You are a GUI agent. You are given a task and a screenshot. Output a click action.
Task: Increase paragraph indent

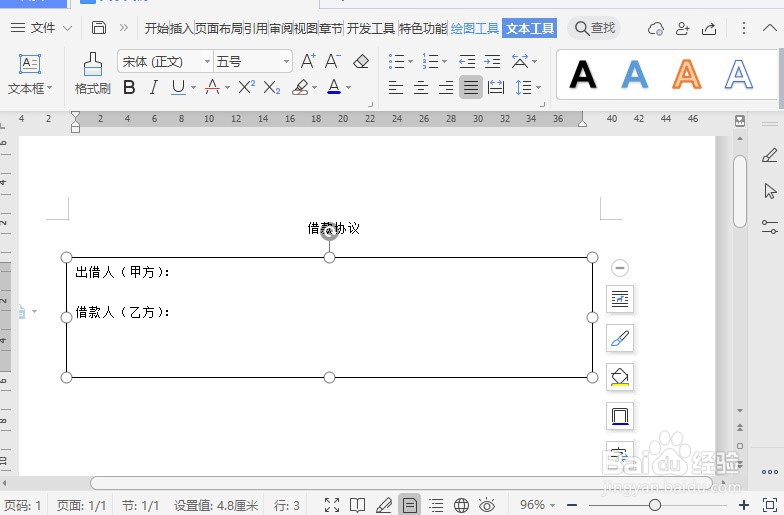(x=492, y=62)
